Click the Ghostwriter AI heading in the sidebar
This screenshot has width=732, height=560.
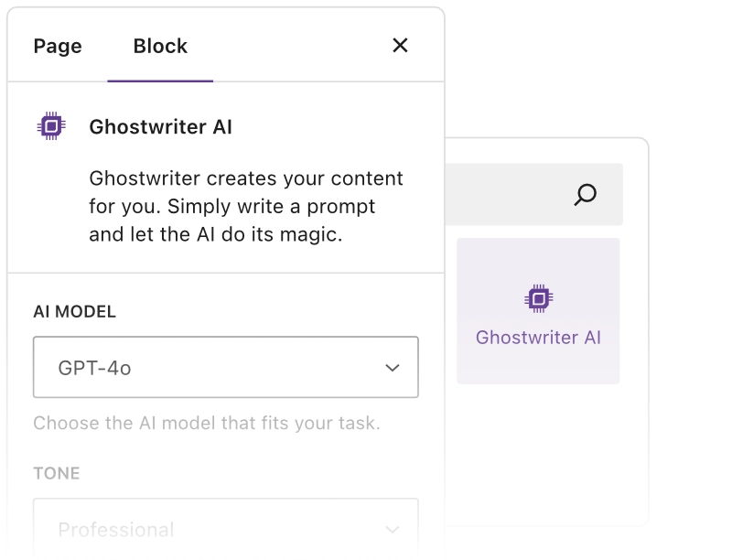pyautogui.click(x=160, y=126)
